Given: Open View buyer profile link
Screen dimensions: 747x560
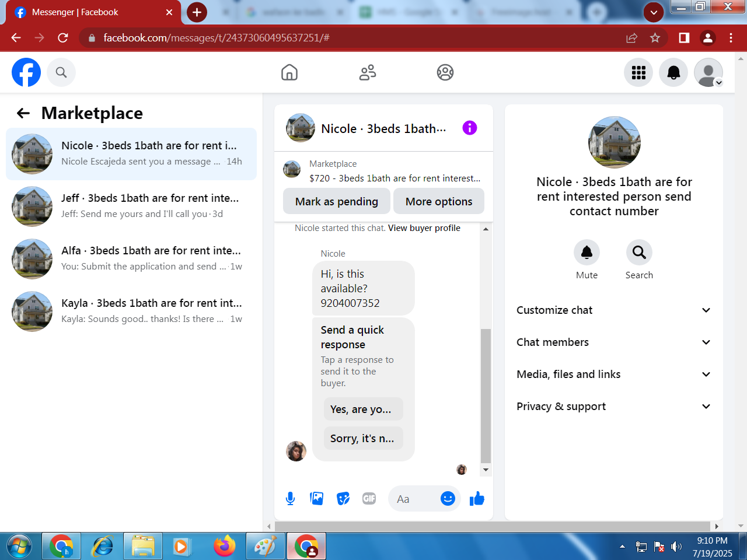Looking at the screenshot, I should pos(424,228).
